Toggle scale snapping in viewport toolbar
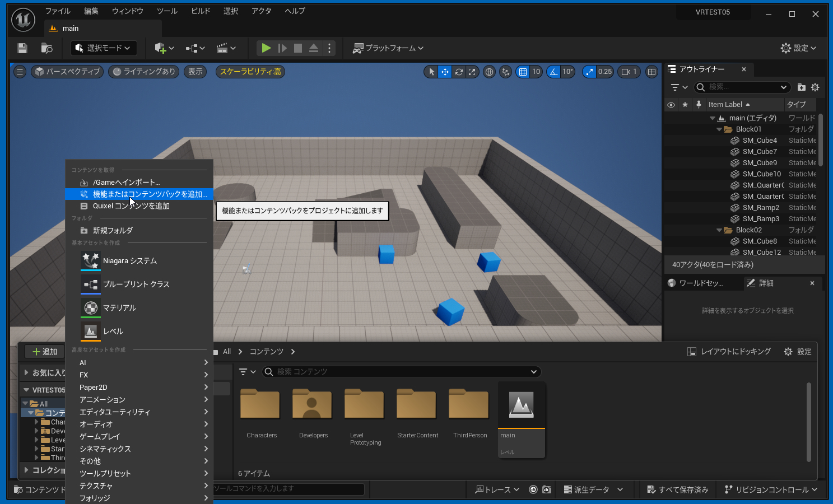 pos(589,72)
